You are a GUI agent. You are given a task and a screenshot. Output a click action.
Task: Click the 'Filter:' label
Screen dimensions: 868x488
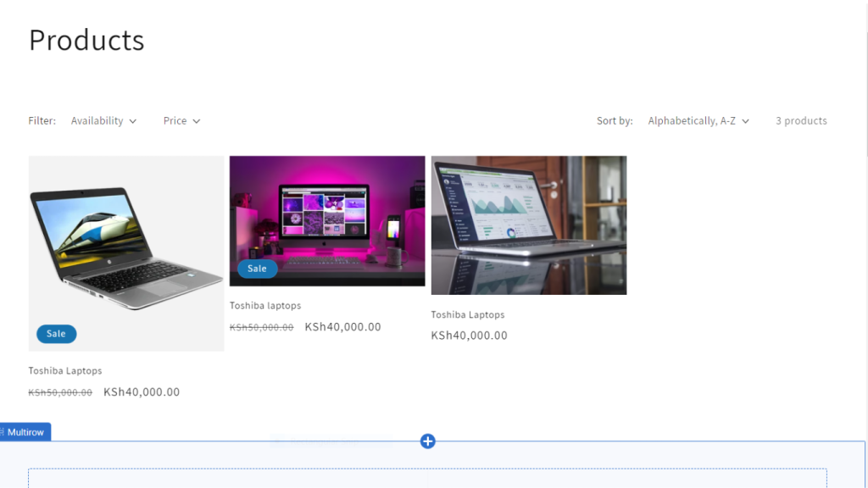[42, 120]
